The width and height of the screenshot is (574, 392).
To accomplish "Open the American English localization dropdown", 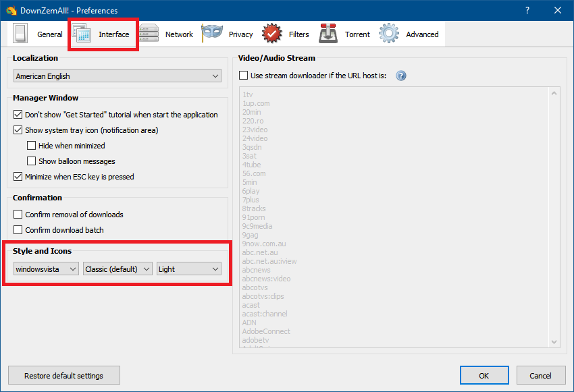I will [x=118, y=76].
